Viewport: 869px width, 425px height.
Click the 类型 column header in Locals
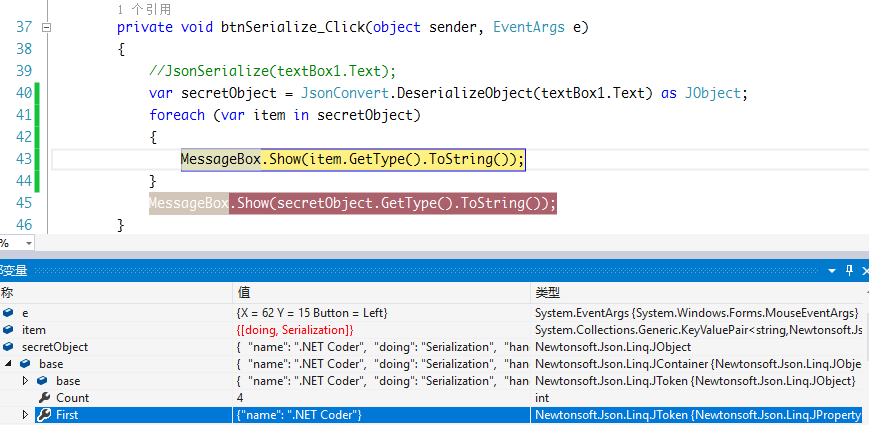coord(699,293)
